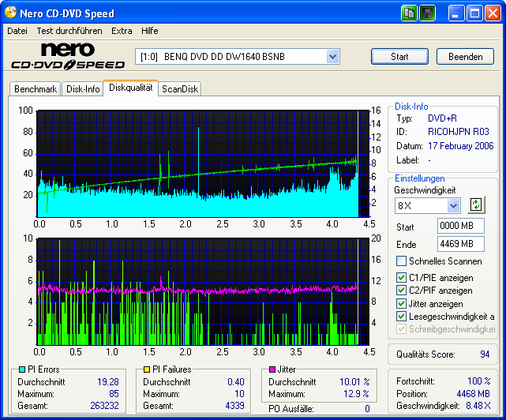Click the Start position field 0000 MB
This screenshot has height=420, width=506.
point(461,226)
